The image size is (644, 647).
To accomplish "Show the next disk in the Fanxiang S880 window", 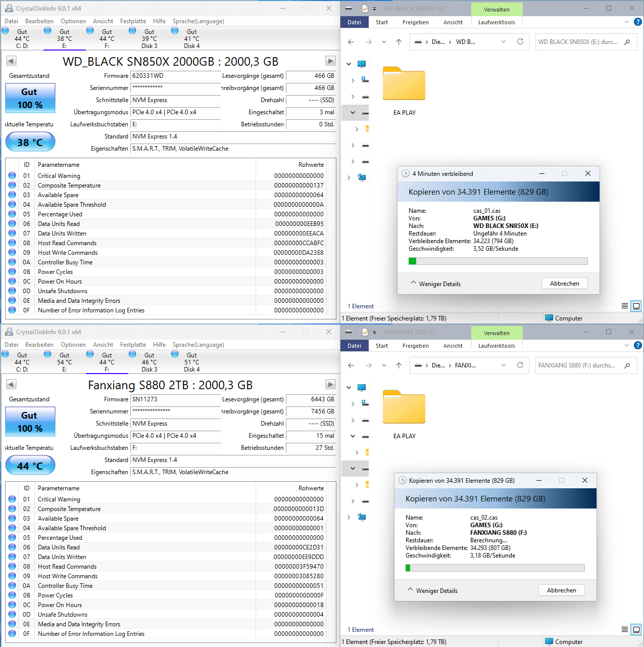I will 330,384.
